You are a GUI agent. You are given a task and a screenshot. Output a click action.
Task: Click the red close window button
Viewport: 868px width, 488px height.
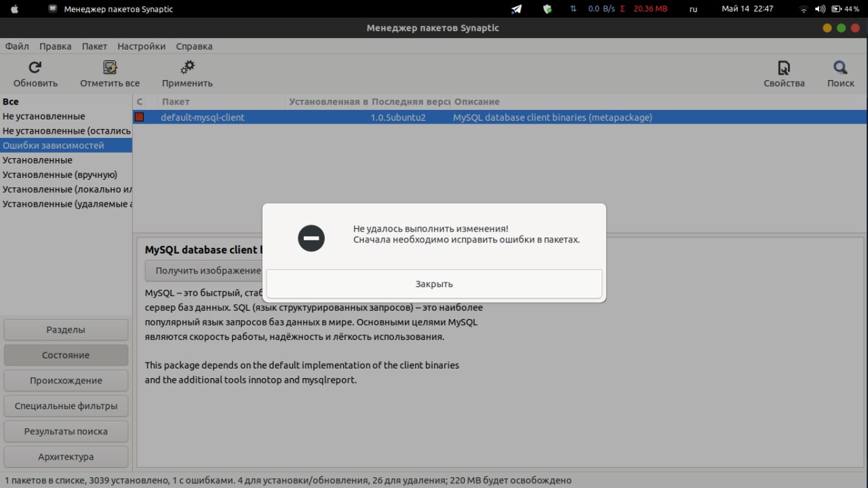coord(855,29)
